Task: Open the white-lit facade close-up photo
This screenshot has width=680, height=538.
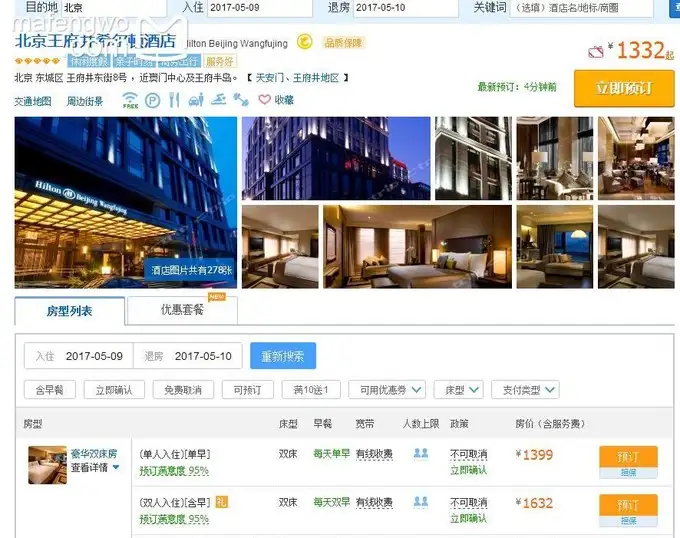Action: point(473,158)
